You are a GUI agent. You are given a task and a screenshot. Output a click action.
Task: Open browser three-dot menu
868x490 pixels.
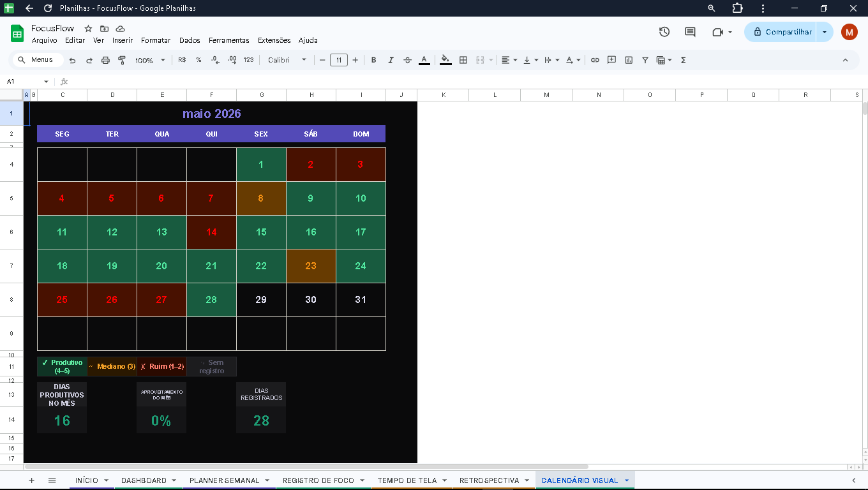tap(763, 8)
